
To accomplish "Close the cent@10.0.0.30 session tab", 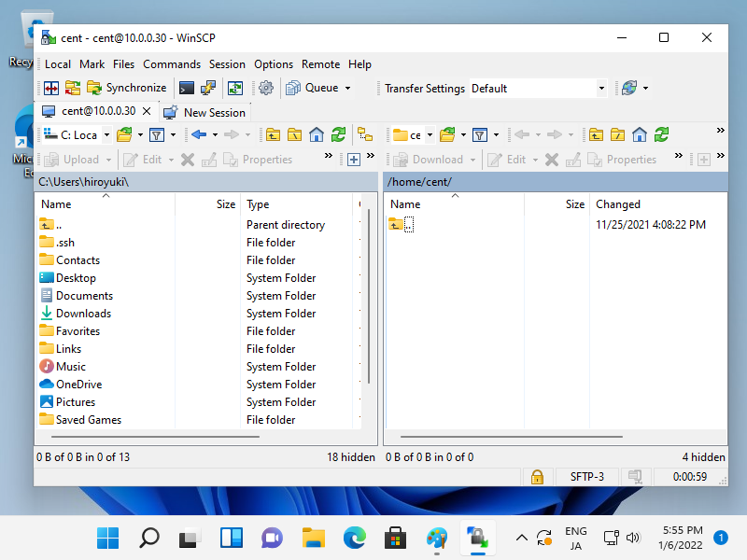I will coord(147,111).
